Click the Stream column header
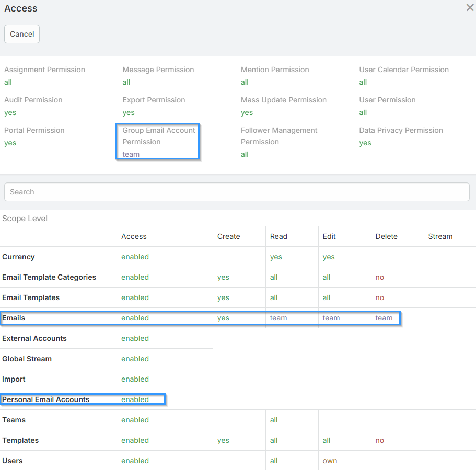The width and height of the screenshot is (476, 470). 440,236
